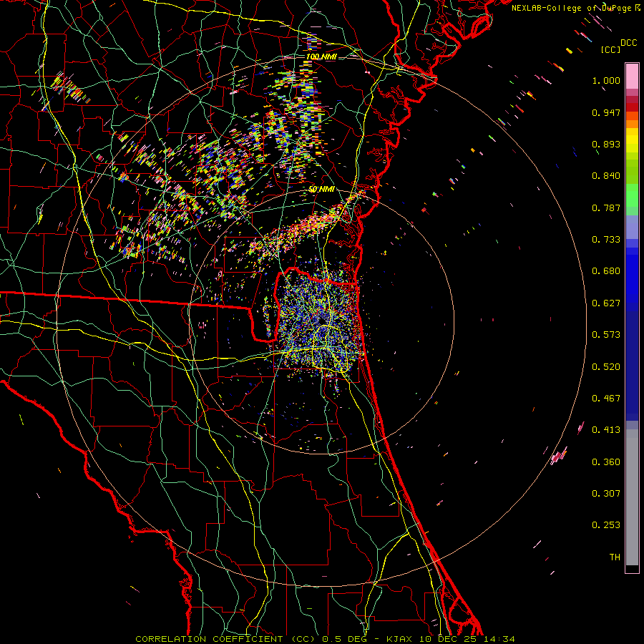Select the 0.467 legend value
Screen dimensions: 644x644
[x=606, y=399]
